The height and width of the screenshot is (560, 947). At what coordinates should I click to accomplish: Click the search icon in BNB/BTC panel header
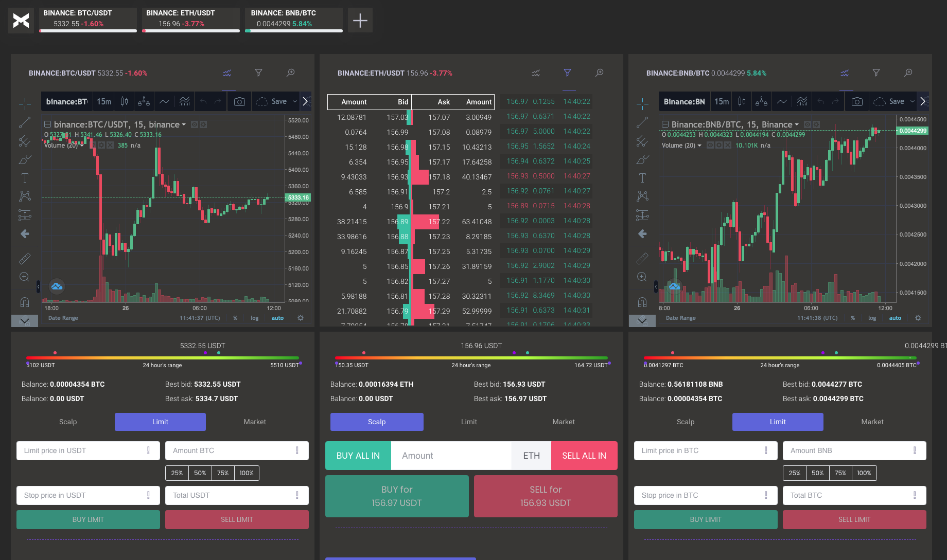pos(908,73)
